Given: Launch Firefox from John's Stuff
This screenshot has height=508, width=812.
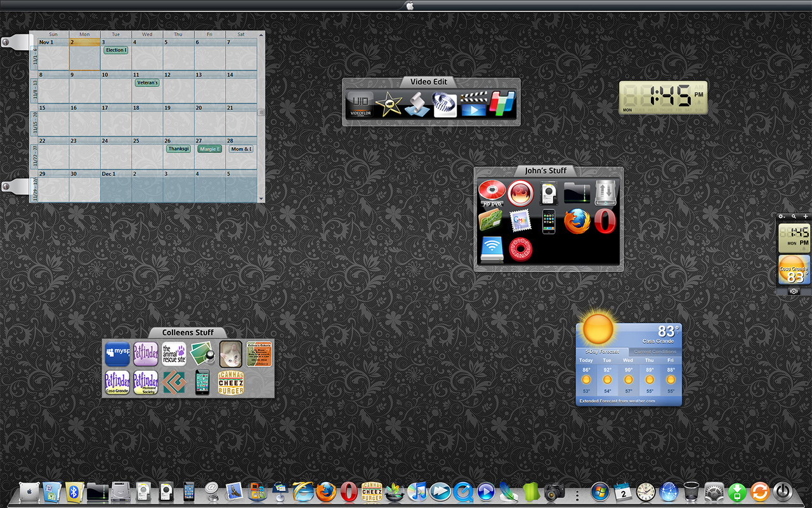Looking at the screenshot, I should pos(577,221).
